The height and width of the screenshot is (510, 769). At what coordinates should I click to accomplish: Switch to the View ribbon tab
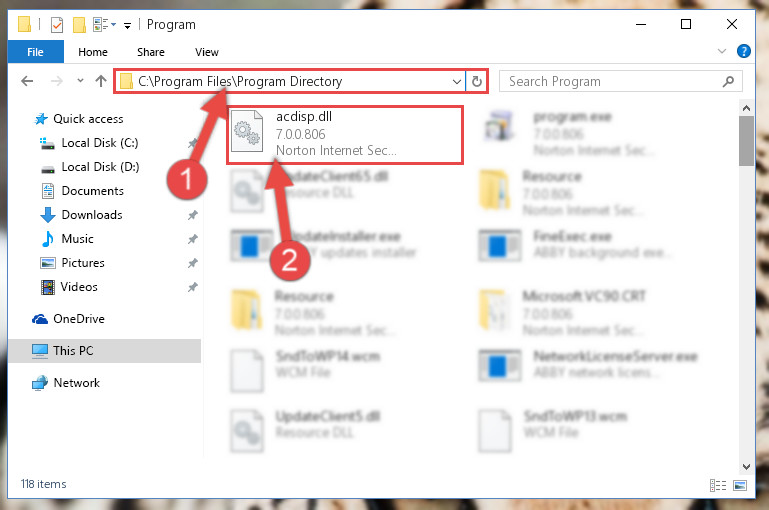(206, 52)
